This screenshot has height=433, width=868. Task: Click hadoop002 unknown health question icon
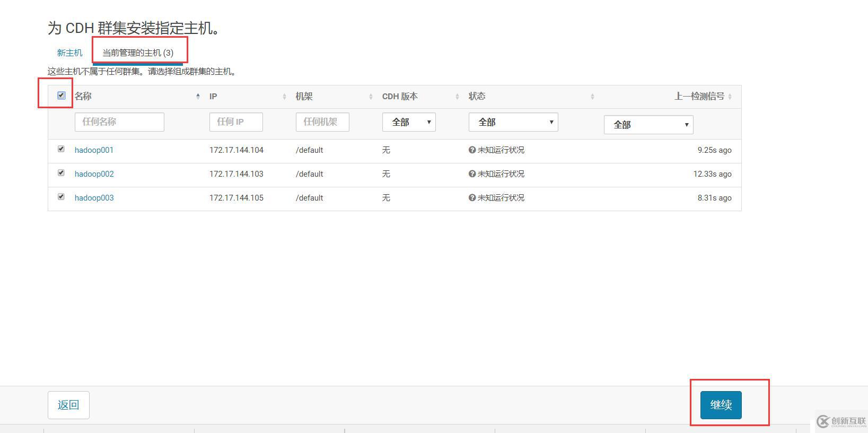tap(472, 174)
